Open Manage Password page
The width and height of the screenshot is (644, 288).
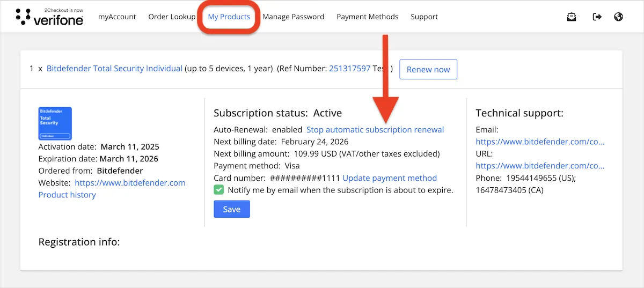293,17
